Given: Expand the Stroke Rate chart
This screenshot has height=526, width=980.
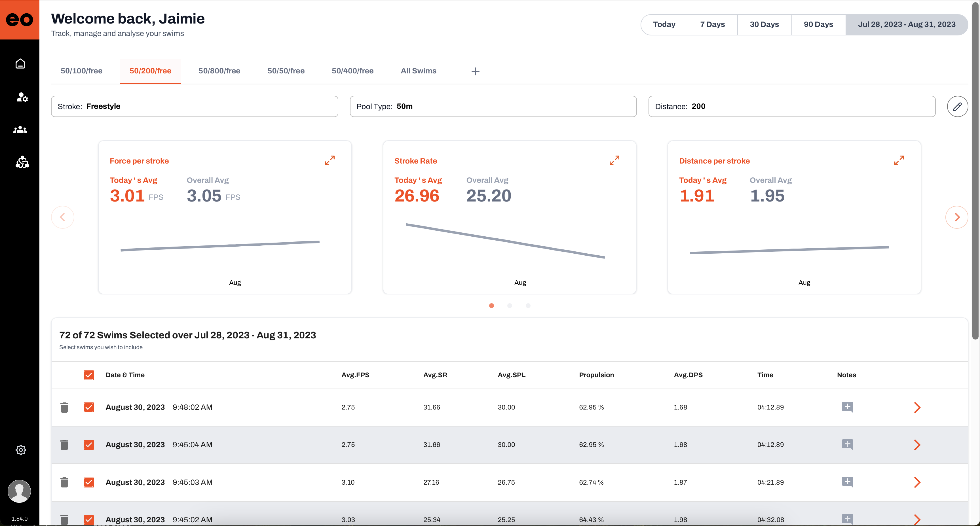Looking at the screenshot, I should point(614,160).
